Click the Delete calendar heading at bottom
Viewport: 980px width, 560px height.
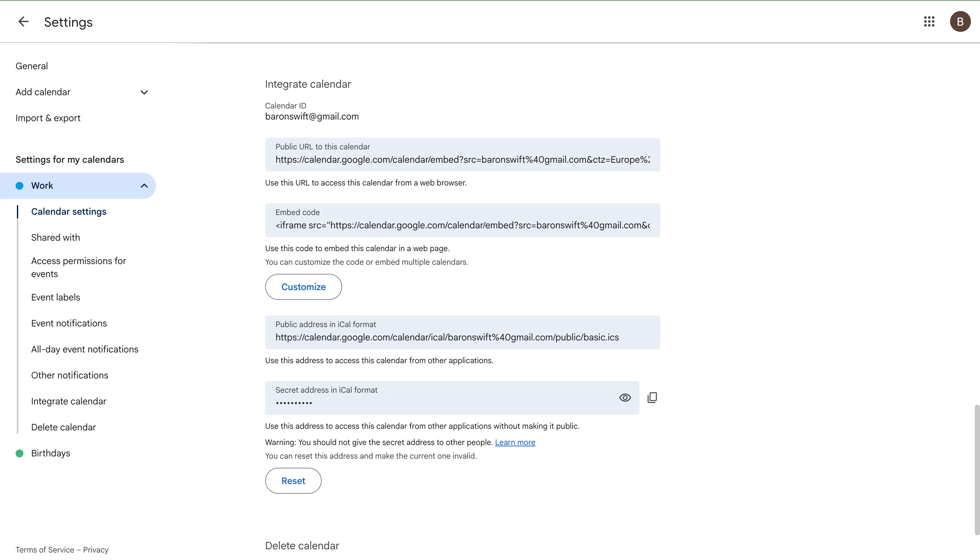[x=302, y=546]
